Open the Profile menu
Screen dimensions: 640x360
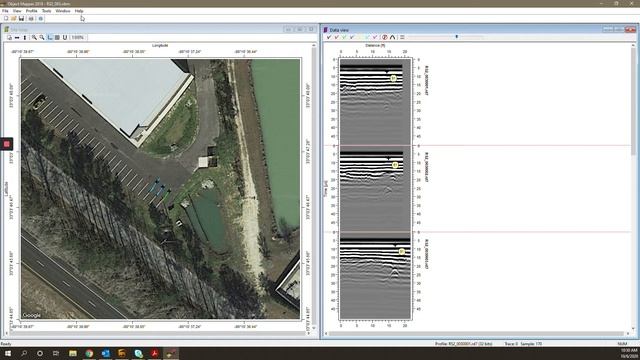click(31, 11)
